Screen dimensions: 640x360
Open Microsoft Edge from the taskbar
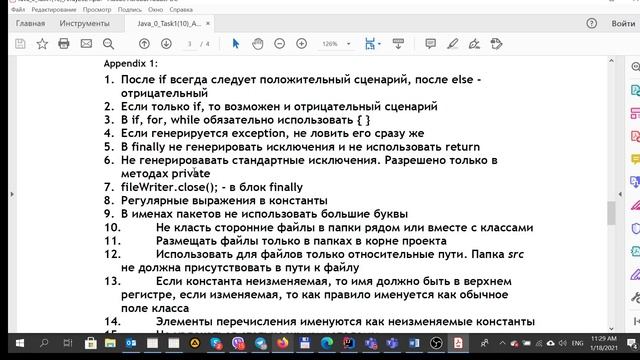pyautogui.click(x=327, y=343)
